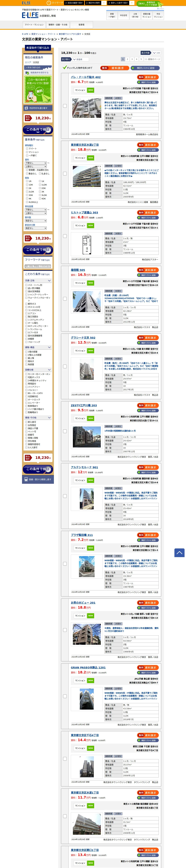This screenshot has width=186, height=868.
Task: Open the 築年数 指定なし dropdown
Action: (x=36, y=221)
